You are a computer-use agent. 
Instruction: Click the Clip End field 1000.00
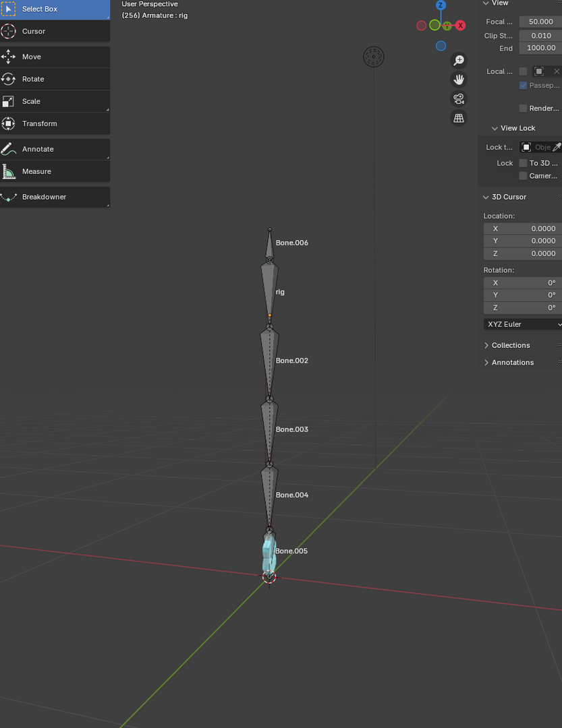pos(540,48)
